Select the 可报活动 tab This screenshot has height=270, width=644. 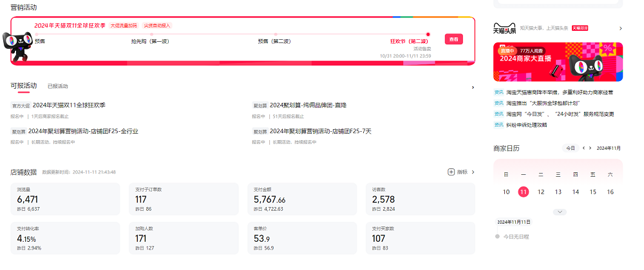pos(23,85)
